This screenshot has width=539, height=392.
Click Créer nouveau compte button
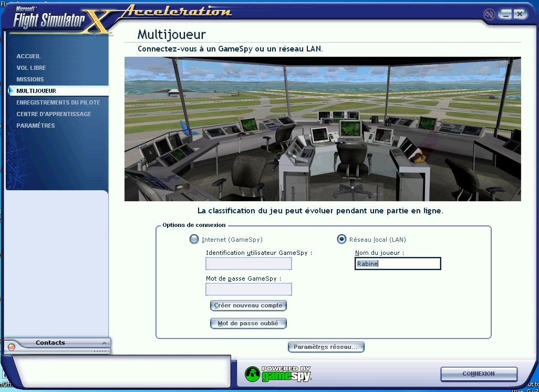click(x=248, y=305)
